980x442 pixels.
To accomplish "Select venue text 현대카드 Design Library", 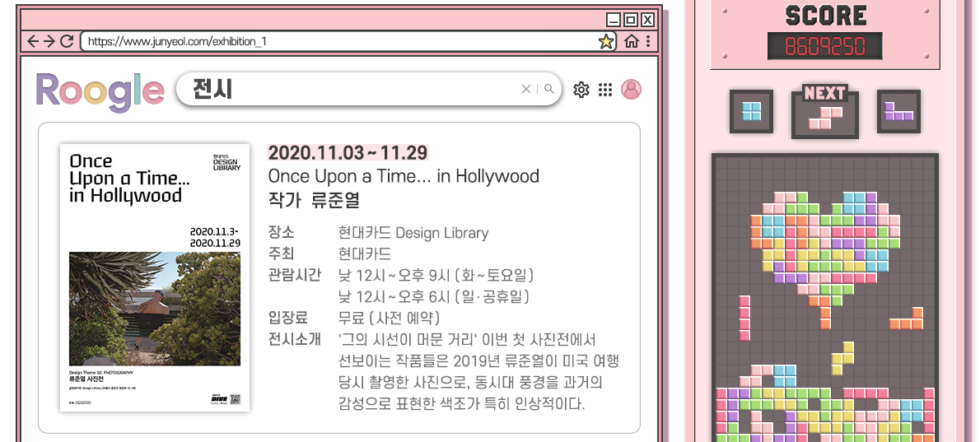I will (413, 233).
